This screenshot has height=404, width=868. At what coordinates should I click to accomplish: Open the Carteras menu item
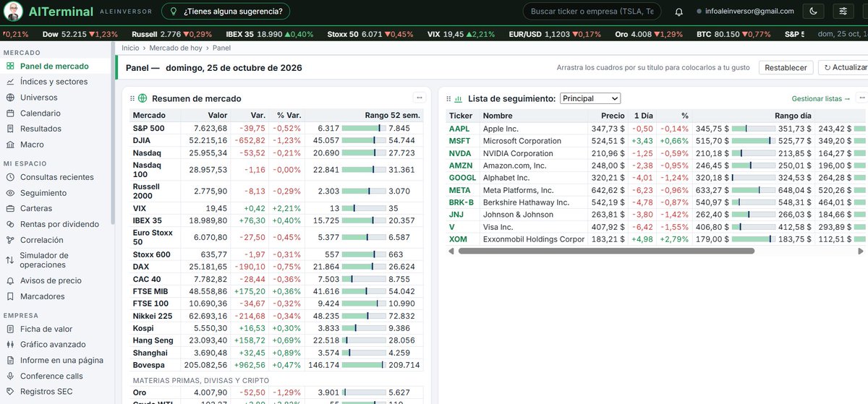point(54,208)
